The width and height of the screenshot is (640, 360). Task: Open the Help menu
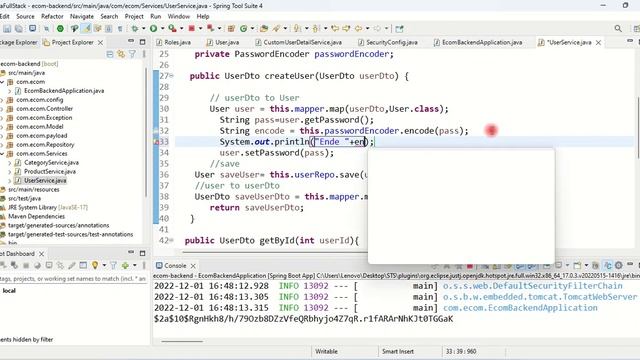(203, 16)
